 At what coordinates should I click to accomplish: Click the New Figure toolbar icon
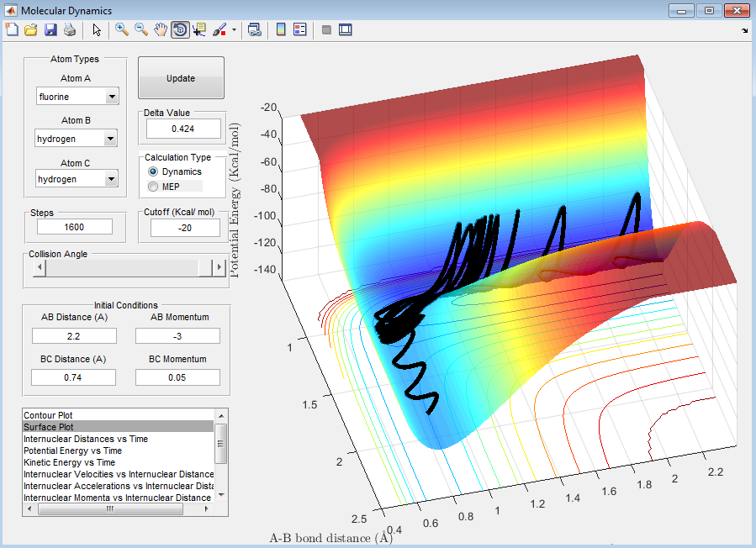tap(12, 29)
